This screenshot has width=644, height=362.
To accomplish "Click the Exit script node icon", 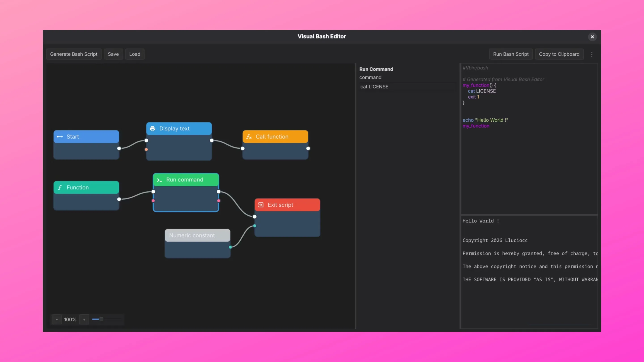I will pyautogui.click(x=261, y=205).
